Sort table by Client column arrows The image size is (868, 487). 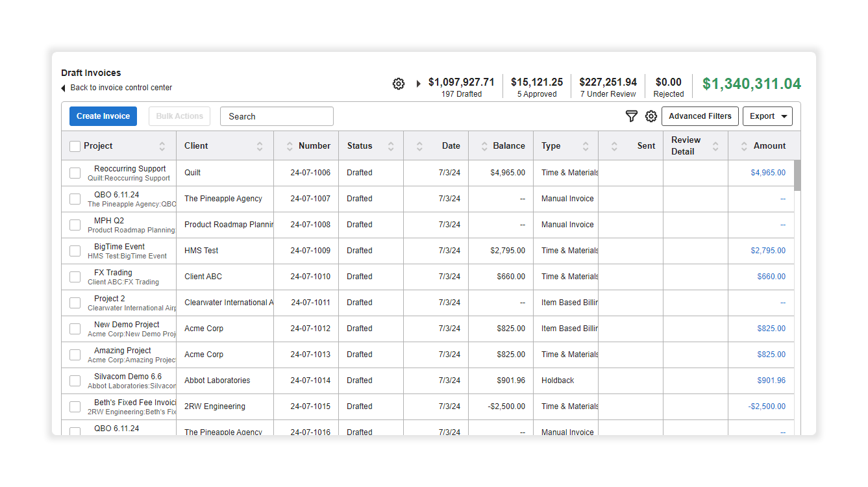pyautogui.click(x=260, y=146)
